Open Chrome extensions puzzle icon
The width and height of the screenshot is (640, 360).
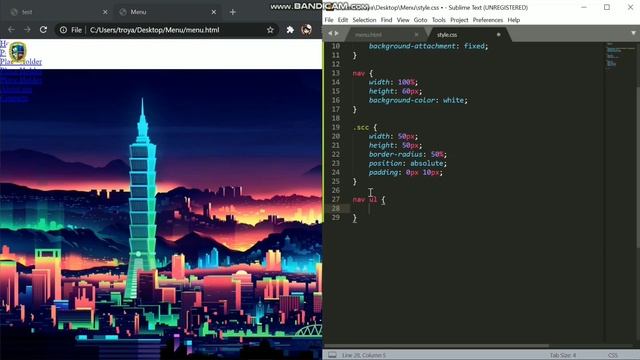click(x=290, y=30)
